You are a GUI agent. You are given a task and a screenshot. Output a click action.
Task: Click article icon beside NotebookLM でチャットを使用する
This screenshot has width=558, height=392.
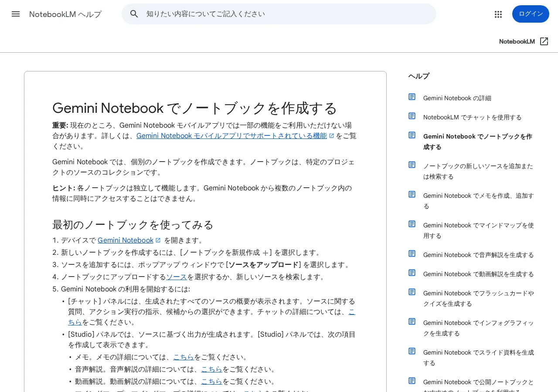coord(412,116)
